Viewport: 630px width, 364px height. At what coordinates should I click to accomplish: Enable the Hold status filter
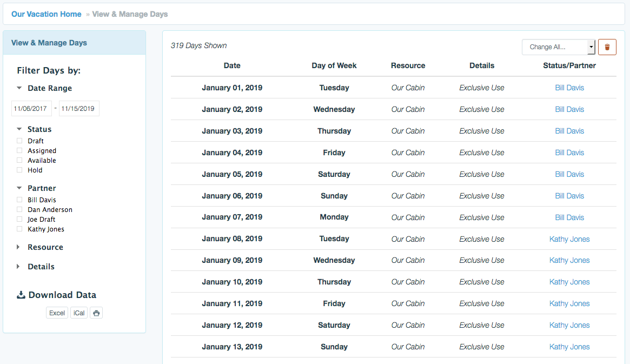19,170
